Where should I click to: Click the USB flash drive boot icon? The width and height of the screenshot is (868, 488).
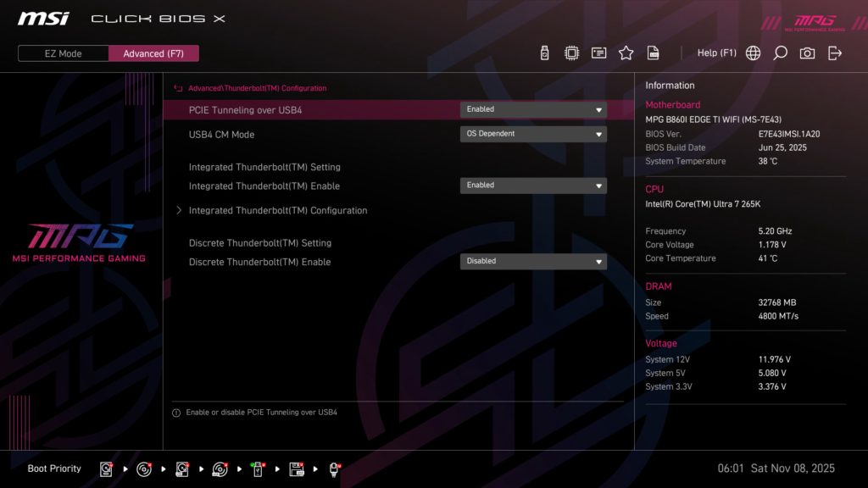coord(258,468)
